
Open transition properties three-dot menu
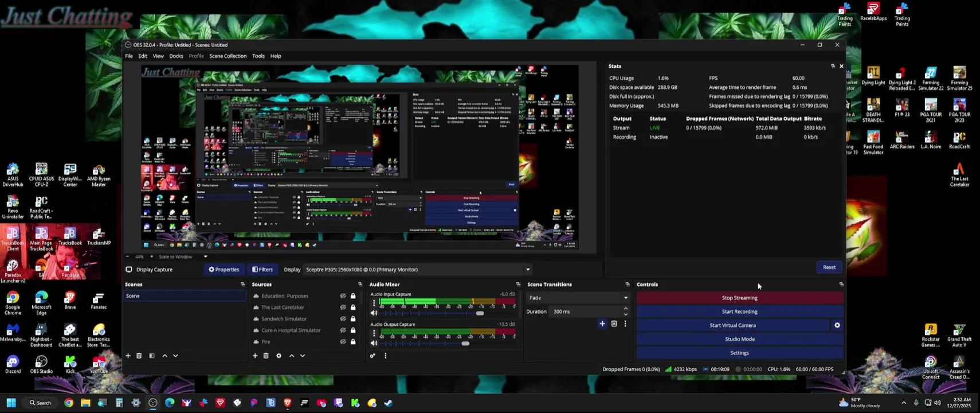coord(625,324)
